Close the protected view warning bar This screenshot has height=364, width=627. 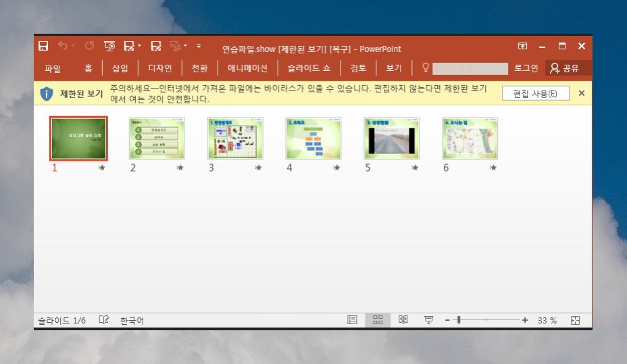(x=582, y=93)
